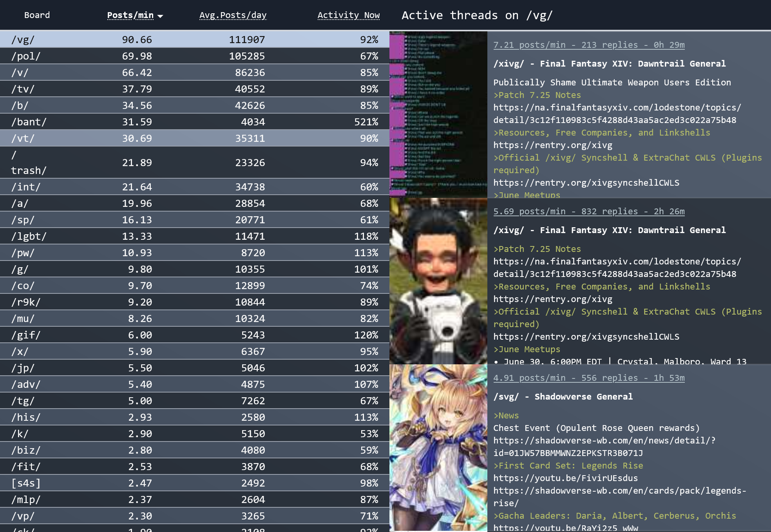Select the /vg/ board row

coord(195,40)
